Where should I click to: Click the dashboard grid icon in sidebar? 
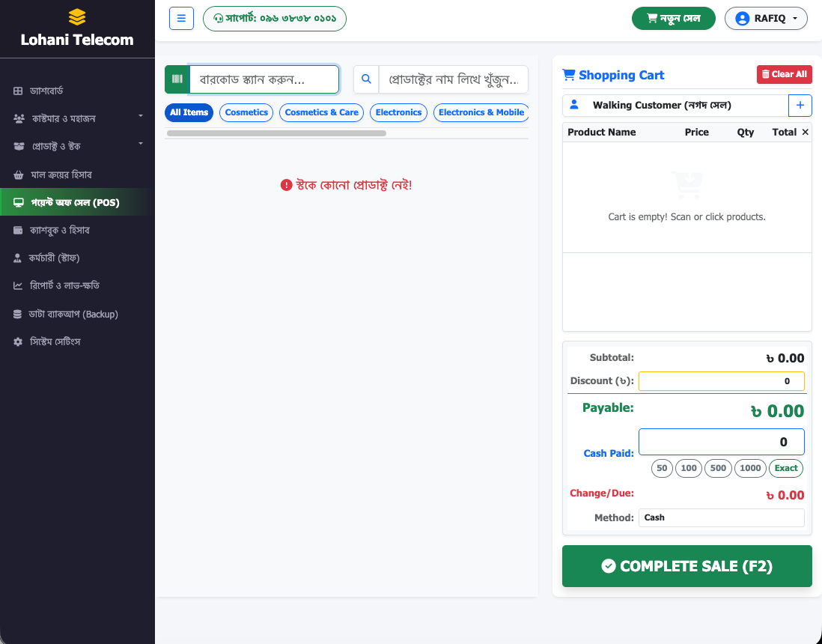pyautogui.click(x=18, y=91)
